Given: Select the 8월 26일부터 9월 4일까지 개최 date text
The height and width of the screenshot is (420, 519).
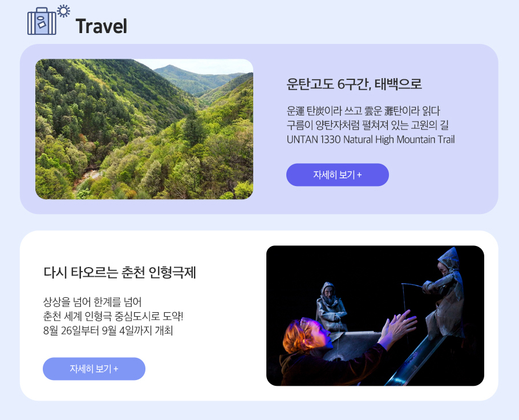Looking at the screenshot, I should tap(108, 330).
